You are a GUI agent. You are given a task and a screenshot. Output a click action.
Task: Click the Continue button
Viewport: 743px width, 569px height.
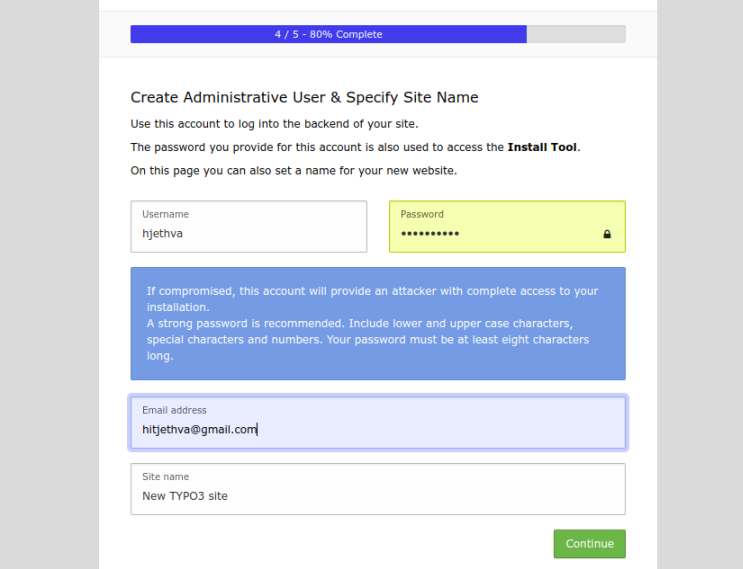tap(589, 543)
